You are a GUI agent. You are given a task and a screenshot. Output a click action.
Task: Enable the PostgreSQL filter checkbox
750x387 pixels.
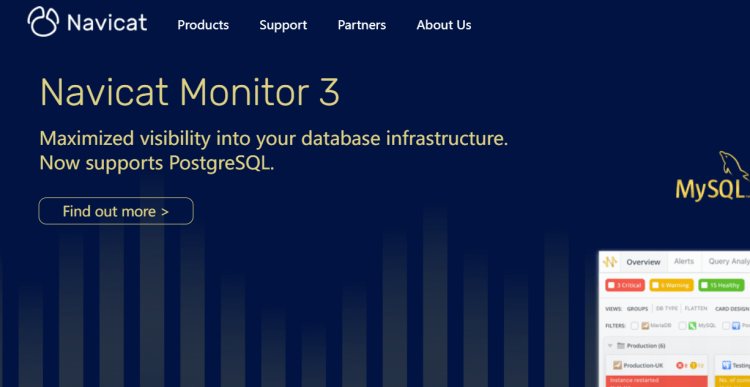point(726,326)
